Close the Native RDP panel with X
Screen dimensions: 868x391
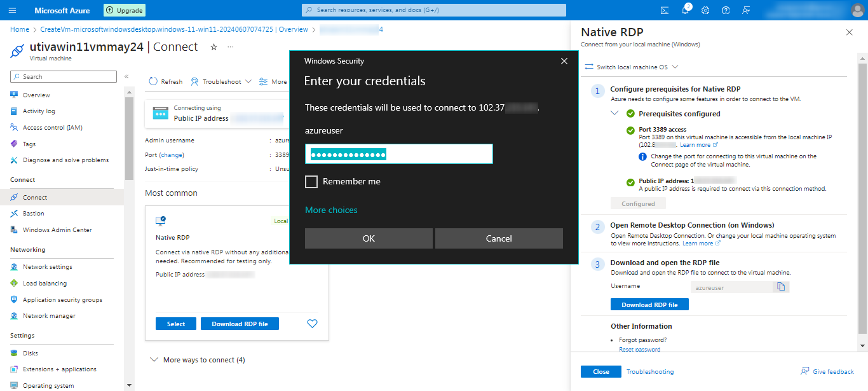[850, 32]
